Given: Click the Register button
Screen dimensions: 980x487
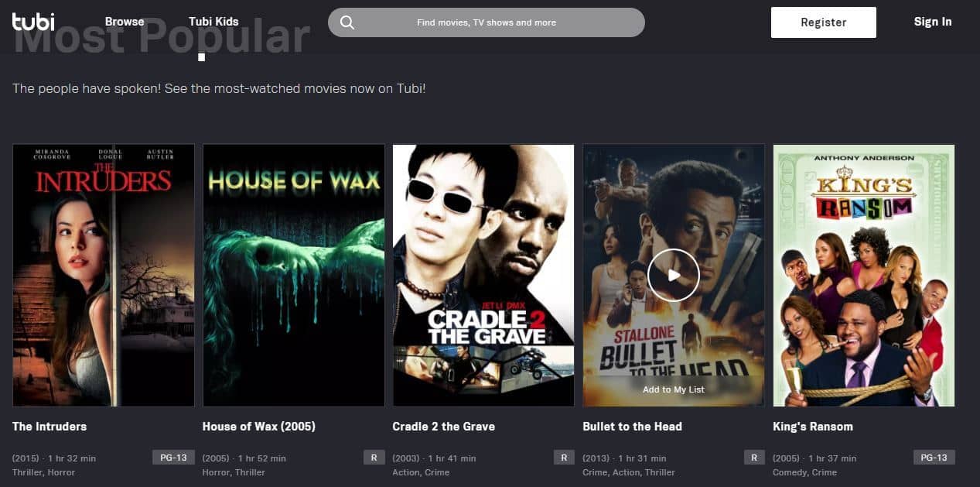Looking at the screenshot, I should point(824,22).
